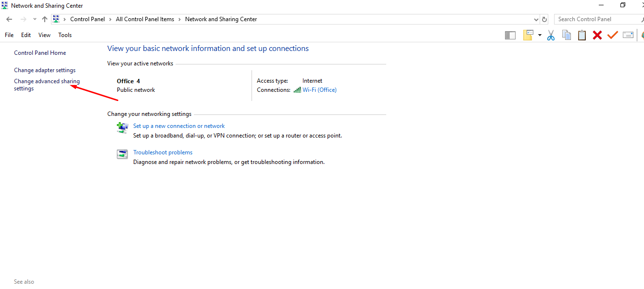Click the red X Delete icon

pyautogui.click(x=597, y=35)
